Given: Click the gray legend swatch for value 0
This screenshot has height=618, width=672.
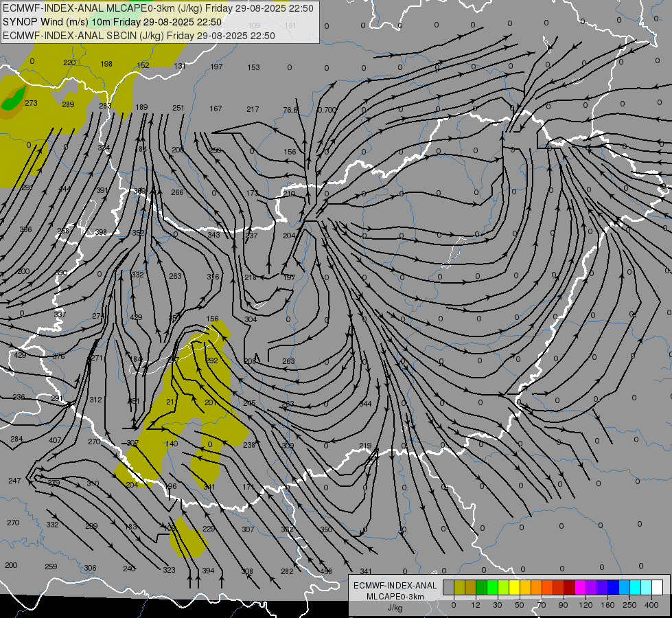Looking at the screenshot, I should pyautogui.click(x=448, y=588).
